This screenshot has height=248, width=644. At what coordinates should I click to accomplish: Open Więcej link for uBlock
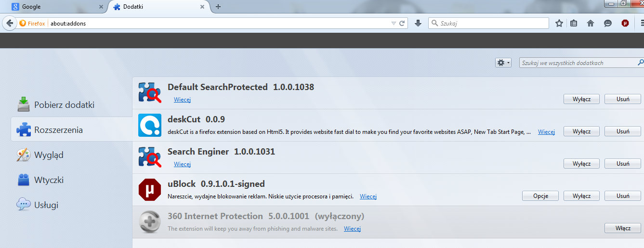point(368,196)
